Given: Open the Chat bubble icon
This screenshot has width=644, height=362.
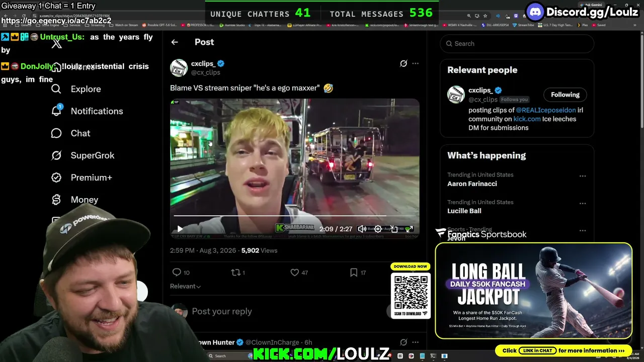Looking at the screenshot, I should coord(56,133).
